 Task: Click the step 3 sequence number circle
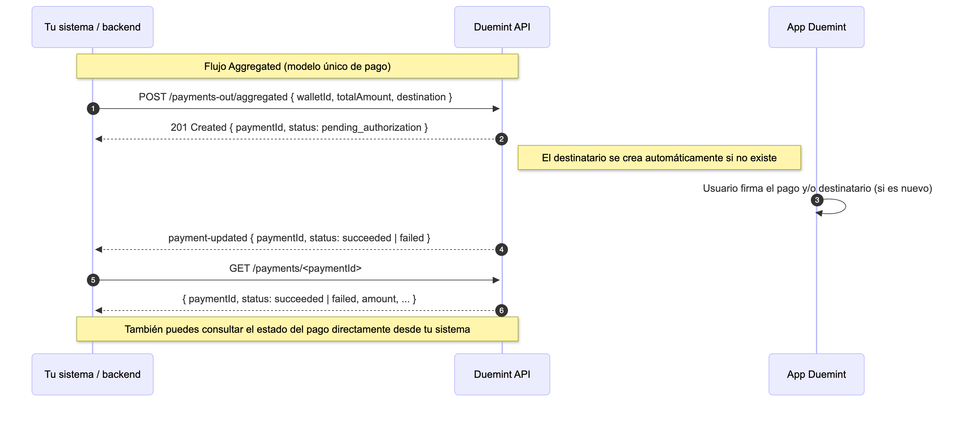click(x=817, y=200)
